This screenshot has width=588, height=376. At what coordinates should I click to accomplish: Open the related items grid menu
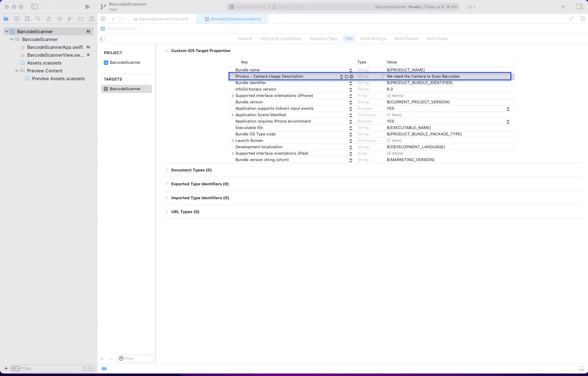103,19
